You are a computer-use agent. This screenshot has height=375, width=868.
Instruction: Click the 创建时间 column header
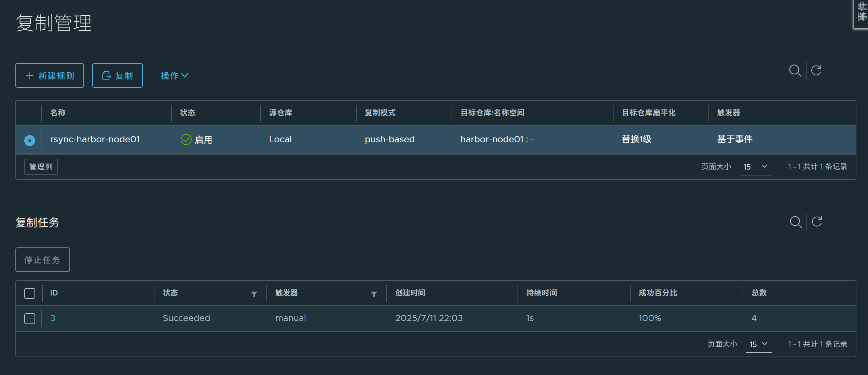point(410,293)
